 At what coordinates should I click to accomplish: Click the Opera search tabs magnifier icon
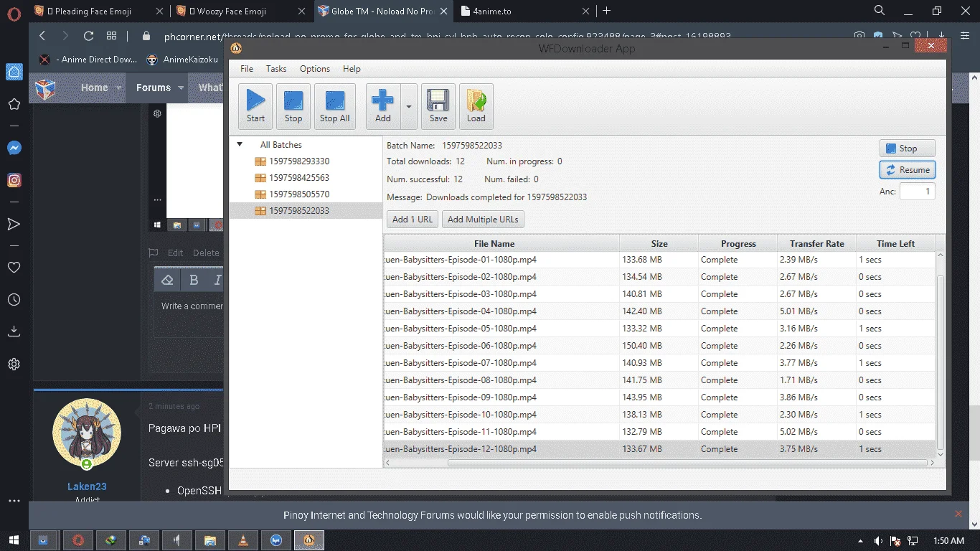880,11
